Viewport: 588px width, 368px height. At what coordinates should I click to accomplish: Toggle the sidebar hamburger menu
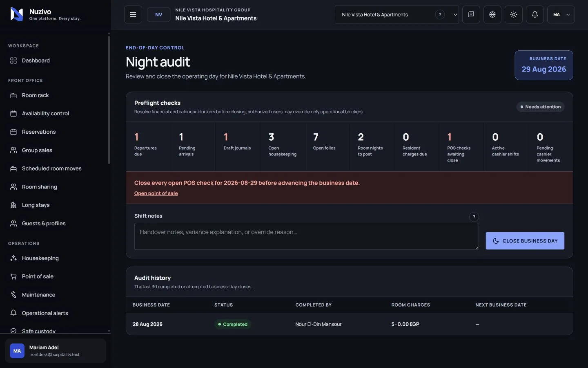tap(133, 14)
